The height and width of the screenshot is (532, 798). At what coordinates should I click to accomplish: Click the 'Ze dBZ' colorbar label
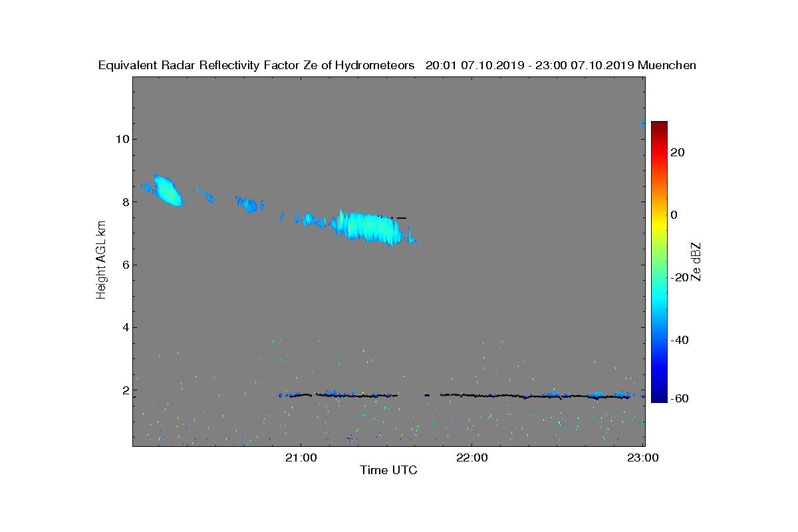(697, 261)
